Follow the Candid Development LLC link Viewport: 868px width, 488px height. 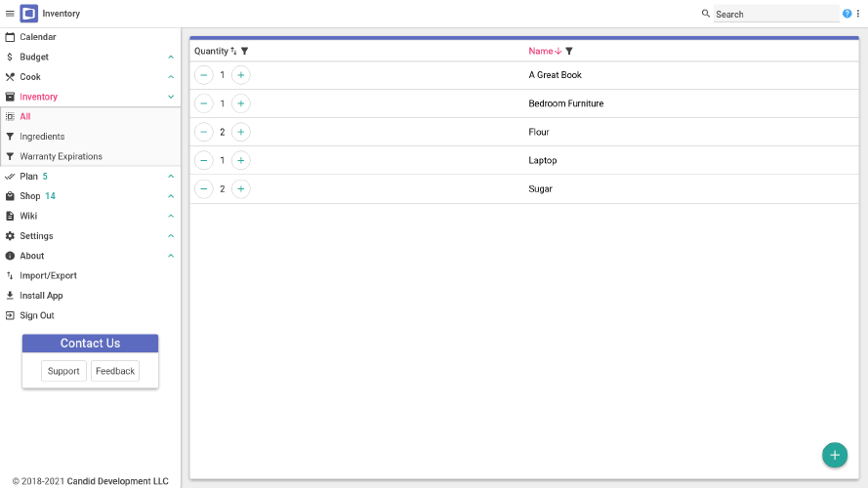pyautogui.click(x=117, y=481)
